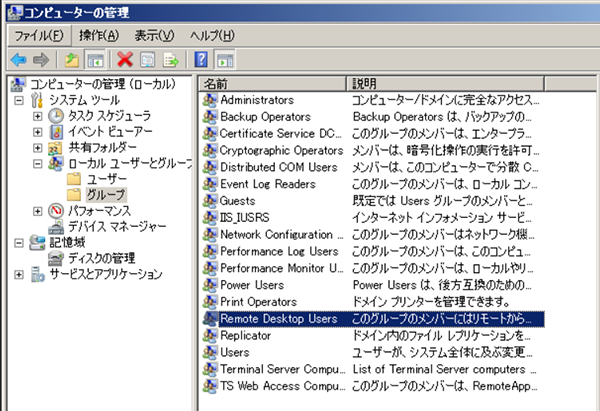
Task: Click the Forward arrow toolbar icon
Action: coord(41,60)
